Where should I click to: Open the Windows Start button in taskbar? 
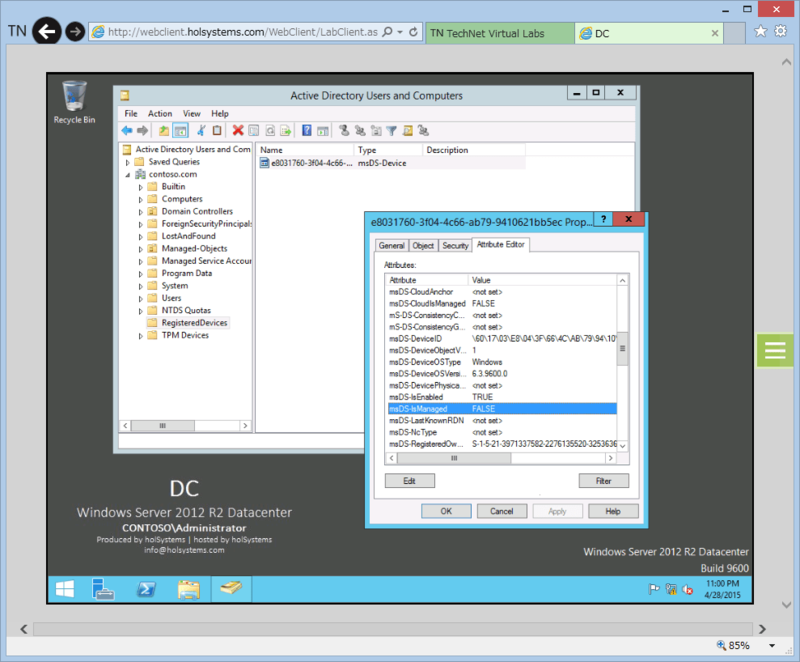[x=65, y=589]
